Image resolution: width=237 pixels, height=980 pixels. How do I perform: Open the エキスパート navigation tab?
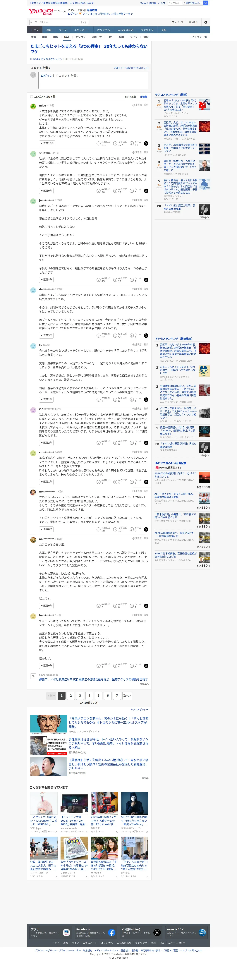click(x=82, y=30)
